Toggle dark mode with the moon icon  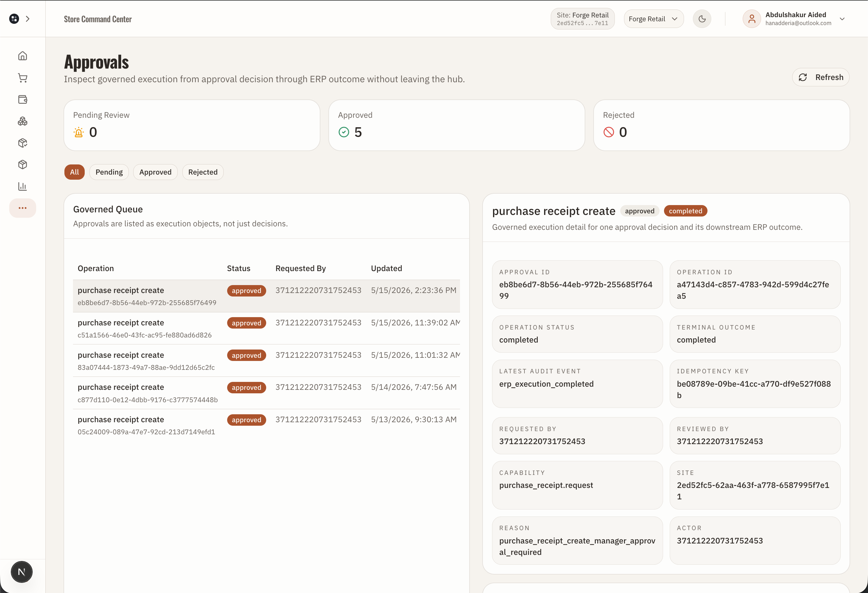tap(702, 19)
